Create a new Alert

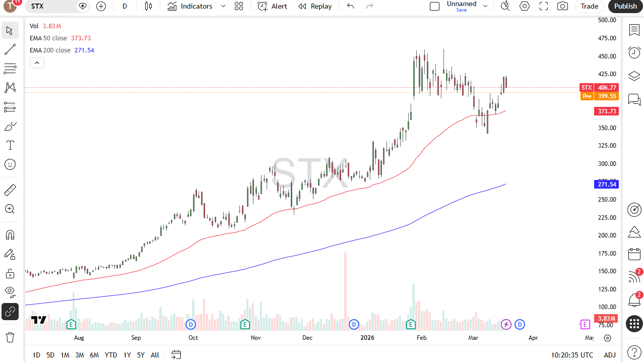[272, 6]
